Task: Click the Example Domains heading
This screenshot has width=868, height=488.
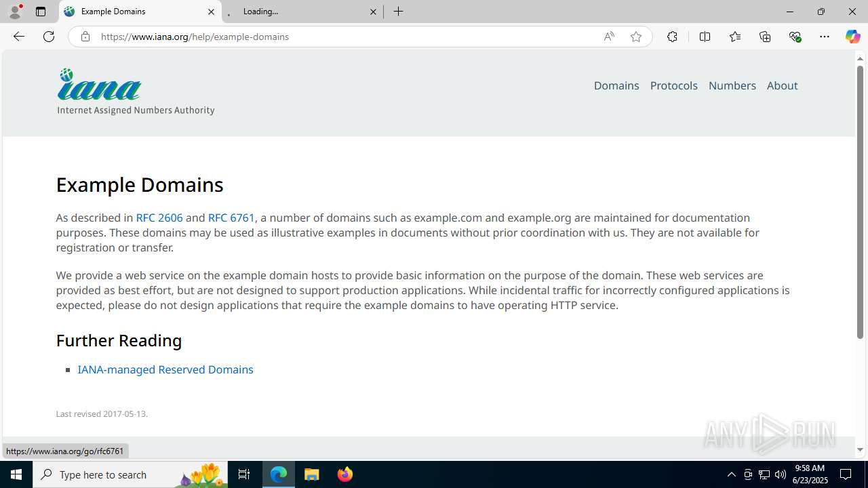Action: point(140,184)
